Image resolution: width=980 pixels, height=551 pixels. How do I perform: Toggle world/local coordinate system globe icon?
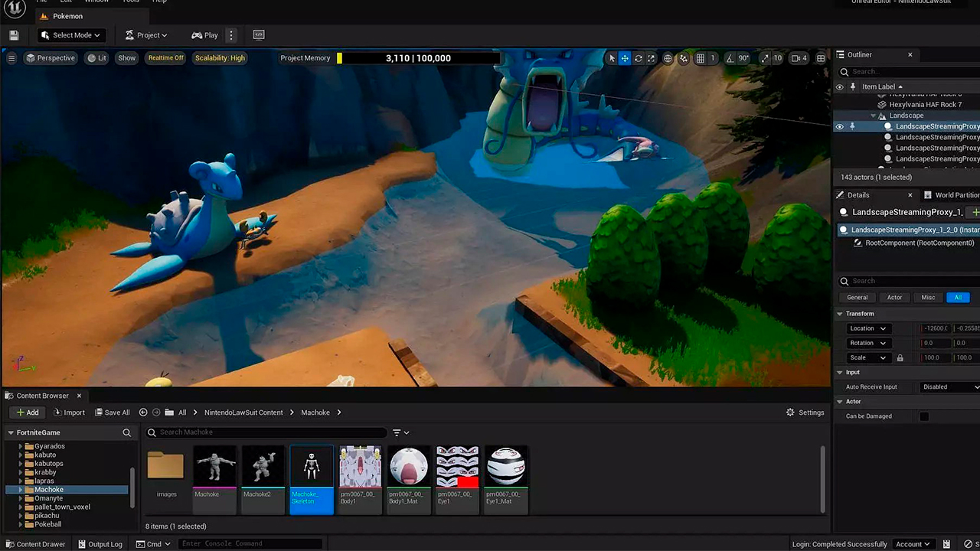[668, 58]
